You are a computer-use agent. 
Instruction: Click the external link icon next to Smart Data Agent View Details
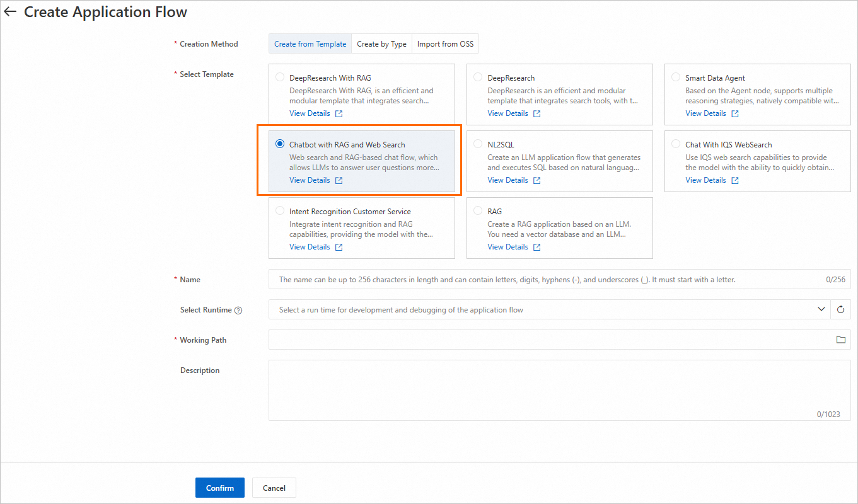(734, 113)
